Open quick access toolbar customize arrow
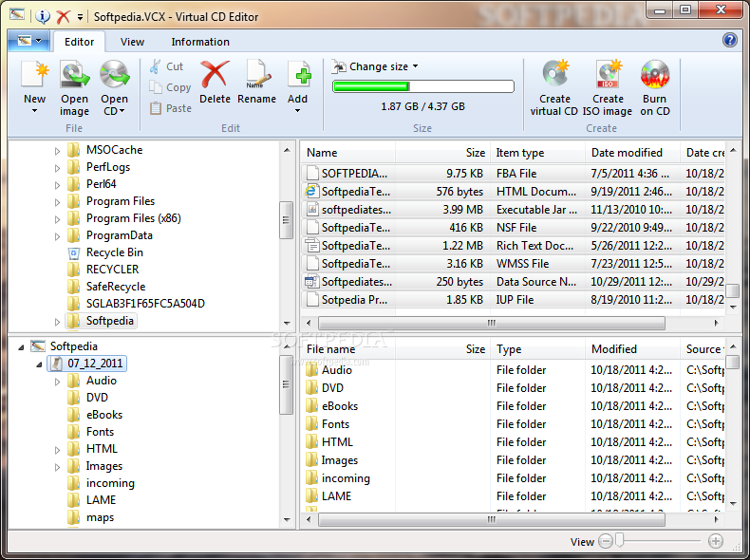The width and height of the screenshot is (750, 560). [x=80, y=17]
